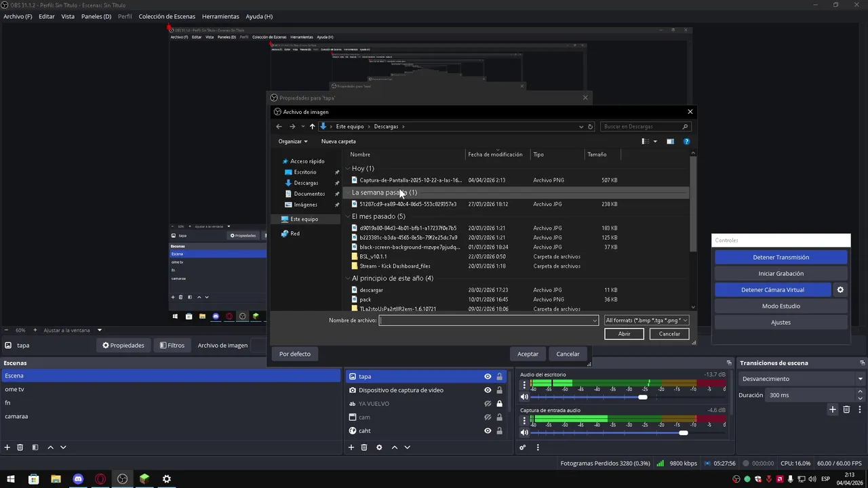Open the Editar menu
The width and height of the screenshot is (868, 488).
(47, 16)
